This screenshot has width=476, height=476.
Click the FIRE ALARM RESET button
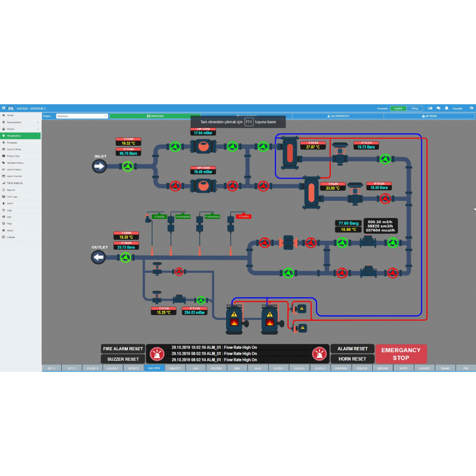pos(123,348)
